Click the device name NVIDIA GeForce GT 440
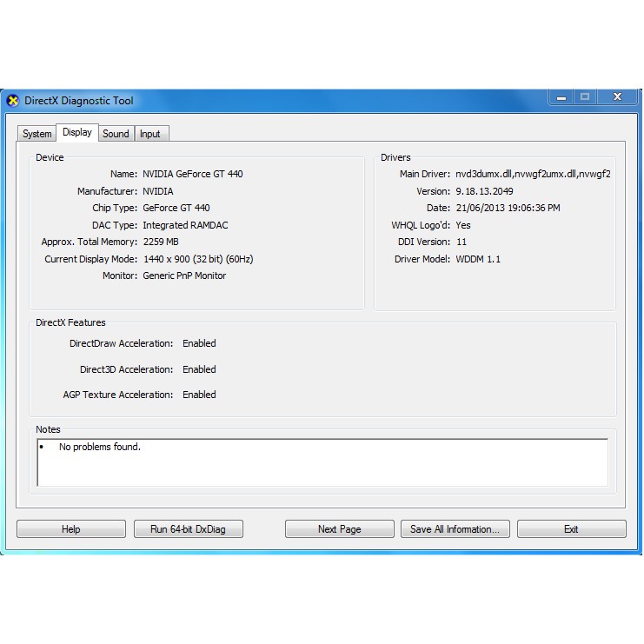Image resolution: width=644 pixels, height=644 pixels. (193, 174)
